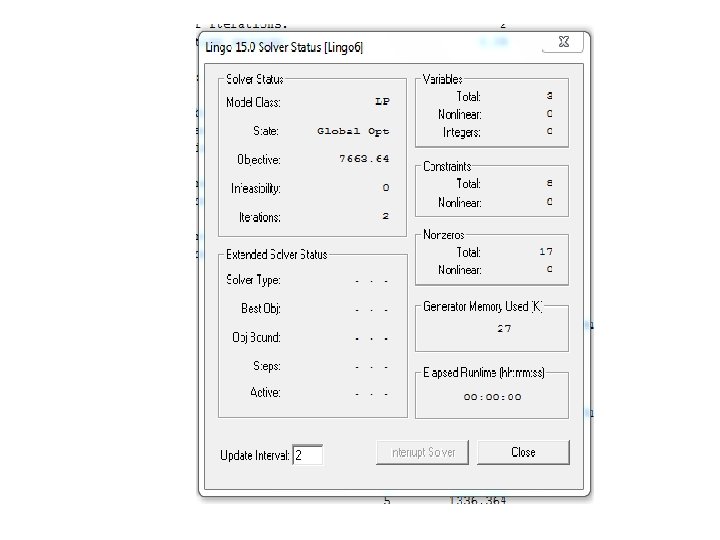Click the Active label
The image size is (720, 540).
click(x=265, y=392)
